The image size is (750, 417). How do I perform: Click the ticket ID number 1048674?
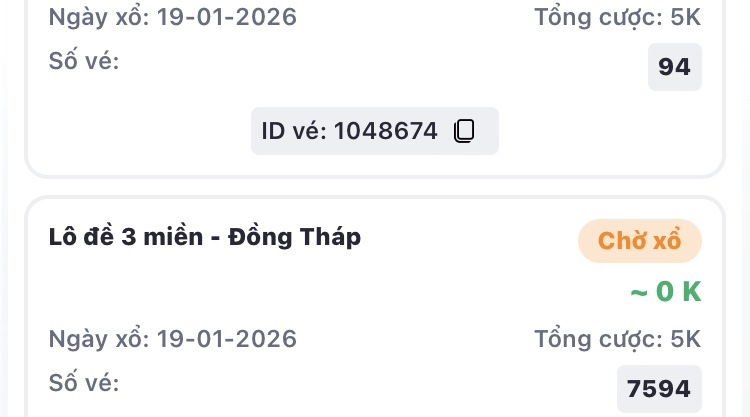pos(386,131)
